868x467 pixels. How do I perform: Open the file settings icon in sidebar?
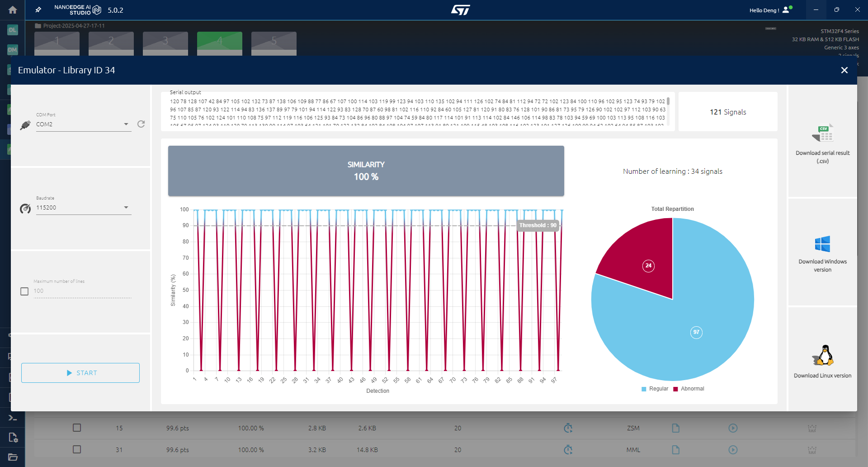point(13,437)
